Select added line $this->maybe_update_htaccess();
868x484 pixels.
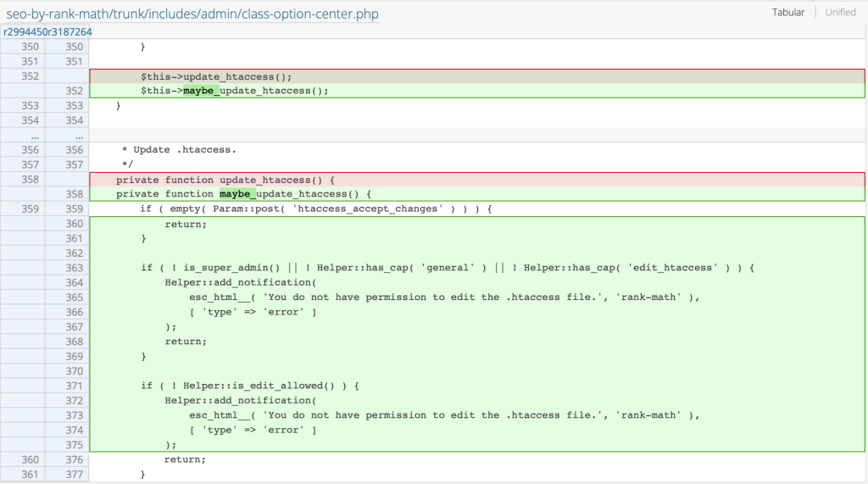click(x=234, y=91)
